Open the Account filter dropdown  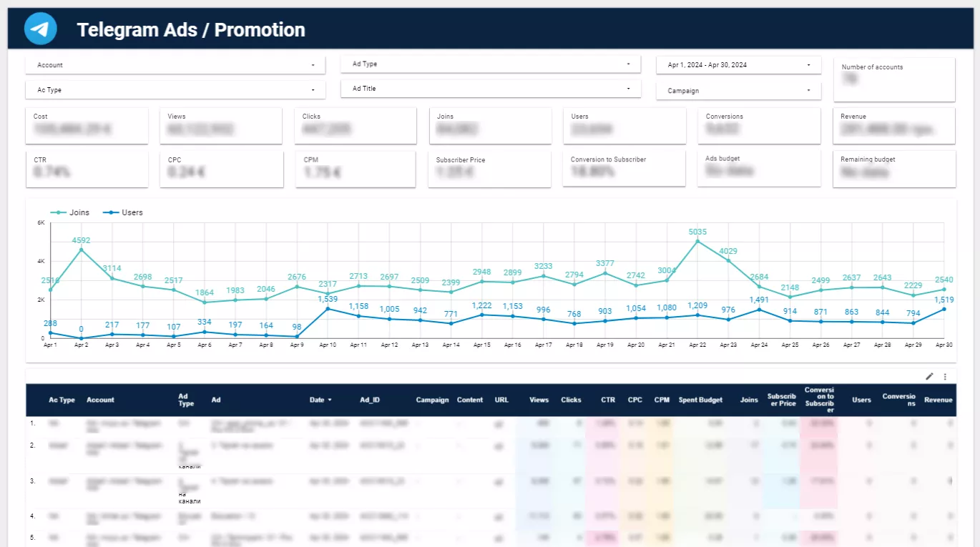click(x=175, y=65)
